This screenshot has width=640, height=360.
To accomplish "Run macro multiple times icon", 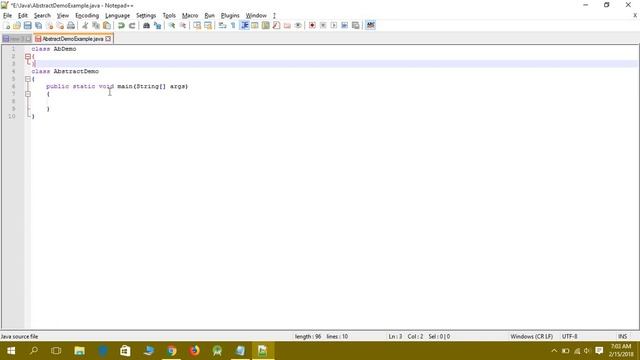I will (x=344, y=25).
